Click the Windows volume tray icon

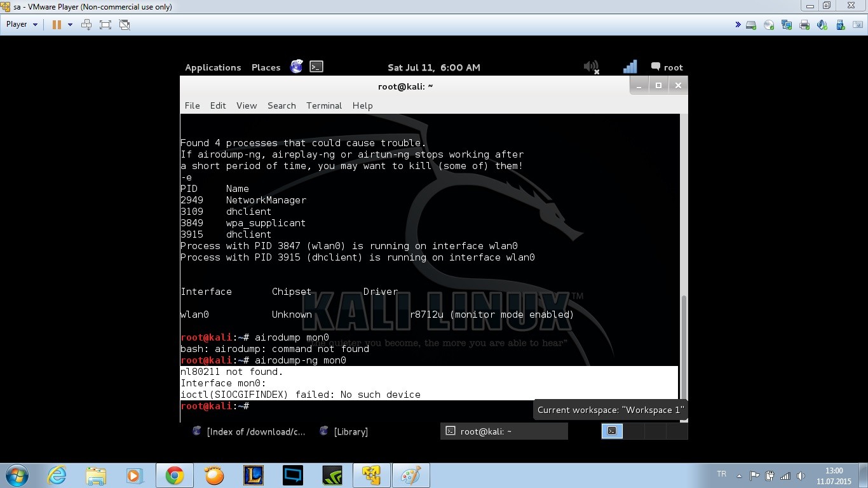pyautogui.click(x=800, y=476)
